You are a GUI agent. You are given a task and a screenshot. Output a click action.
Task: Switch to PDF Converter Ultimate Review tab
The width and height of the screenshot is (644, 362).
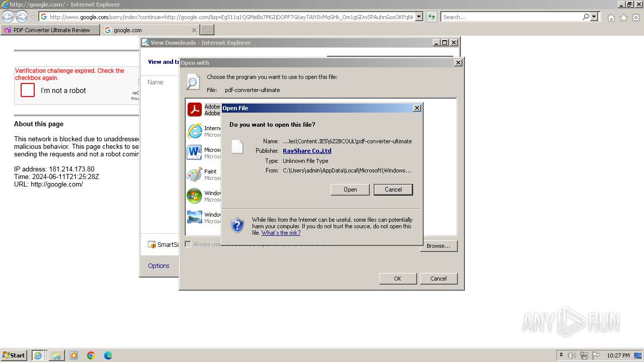click(50, 30)
